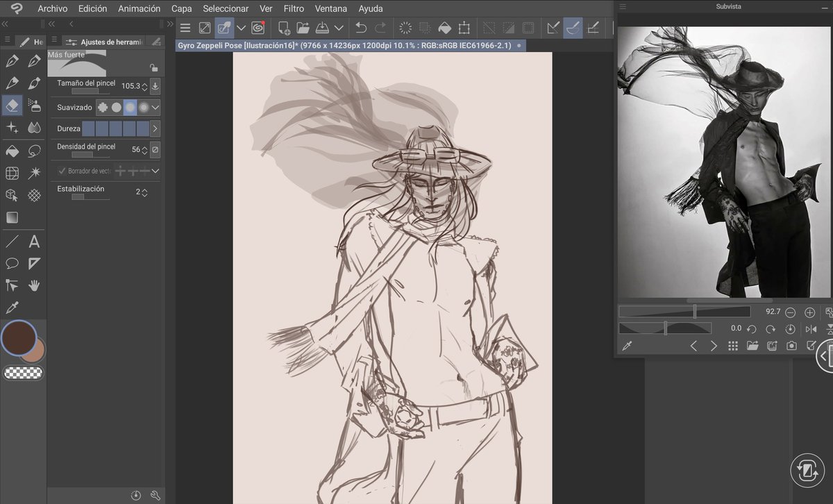Select the Text tool (letter A)

coord(34,242)
